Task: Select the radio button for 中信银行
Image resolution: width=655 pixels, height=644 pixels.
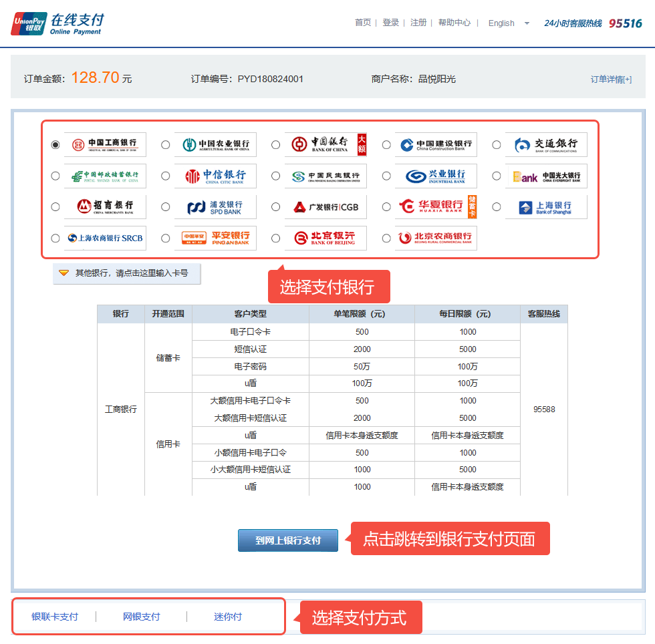Action: pos(166,176)
